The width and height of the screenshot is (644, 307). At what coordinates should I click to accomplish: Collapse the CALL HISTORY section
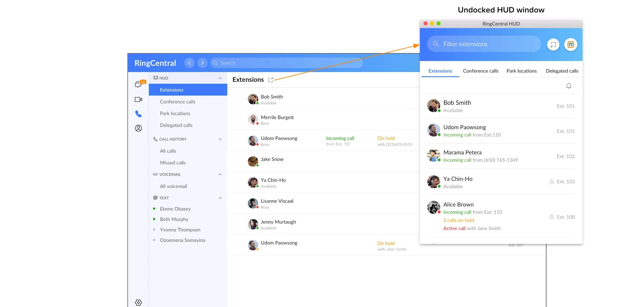tap(220, 139)
